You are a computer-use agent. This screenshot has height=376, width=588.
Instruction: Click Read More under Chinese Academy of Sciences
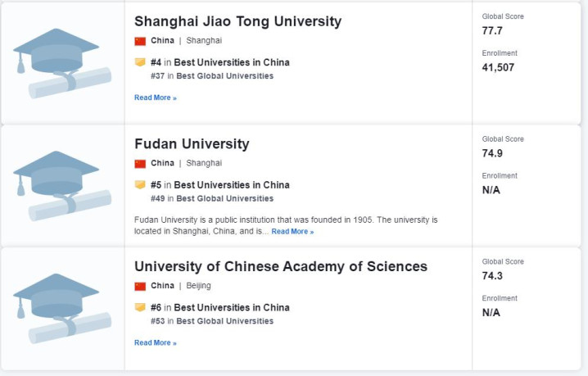tap(156, 342)
